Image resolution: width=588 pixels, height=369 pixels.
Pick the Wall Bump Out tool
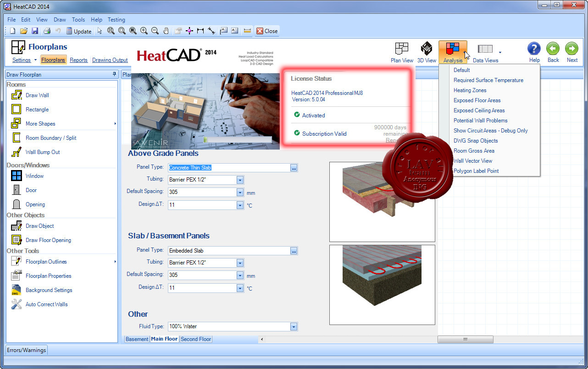(x=43, y=152)
